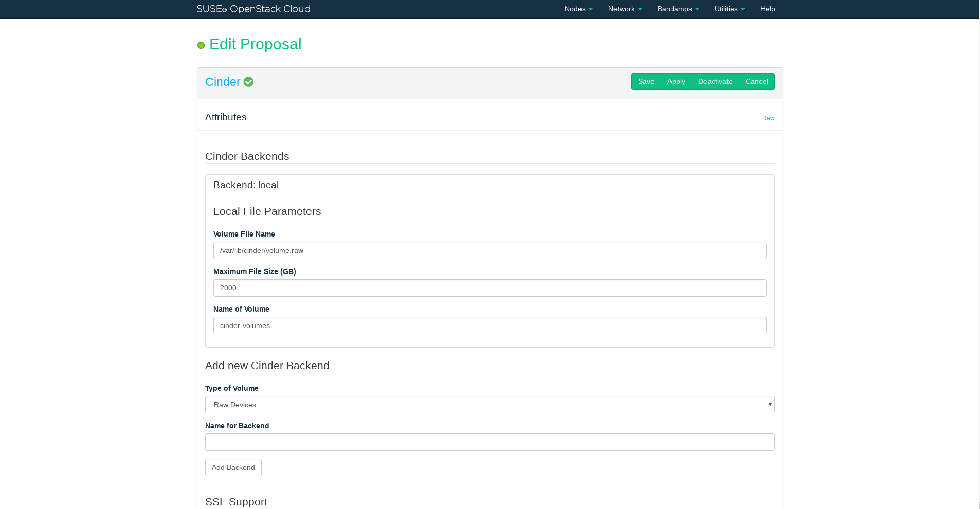
Task: Click the Maximum File Size field
Action: coord(489,288)
